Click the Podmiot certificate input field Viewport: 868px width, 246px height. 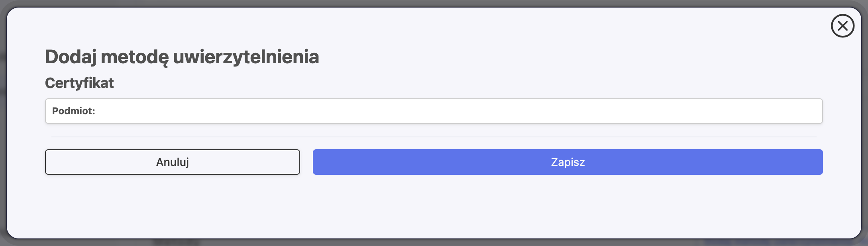click(458, 111)
